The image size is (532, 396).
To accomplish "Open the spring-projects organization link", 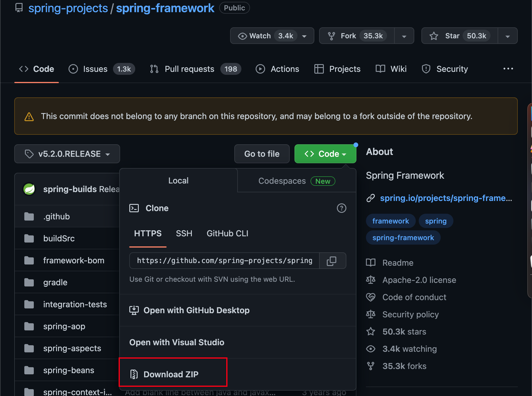I will coord(68,8).
